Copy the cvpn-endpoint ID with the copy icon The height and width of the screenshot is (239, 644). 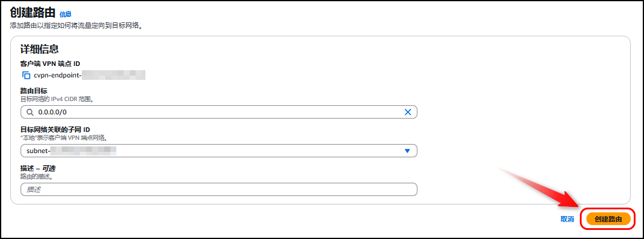tap(26, 76)
